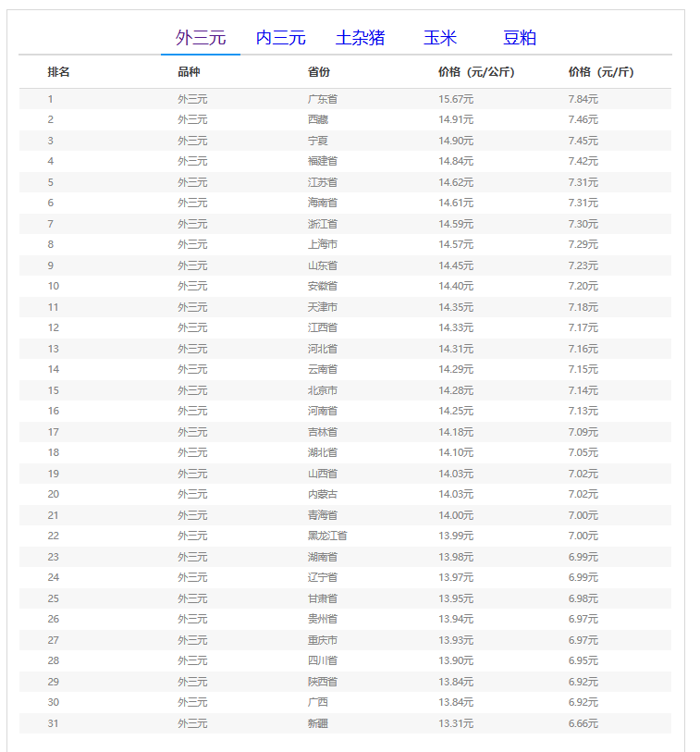Click the 价格（元/公斤） column header

[x=476, y=72]
